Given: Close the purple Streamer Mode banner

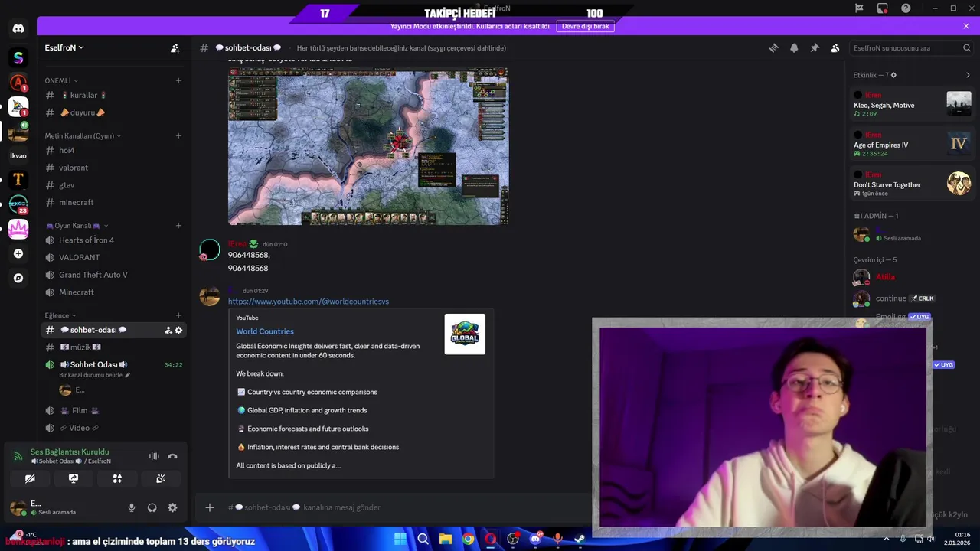Looking at the screenshot, I should [966, 26].
